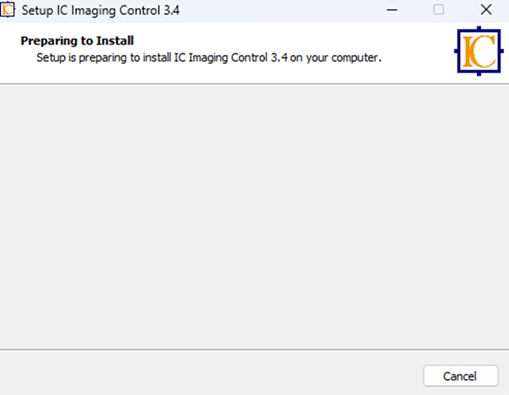
Task: Click the greyed-out maximize window button
Action: pos(438,10)
